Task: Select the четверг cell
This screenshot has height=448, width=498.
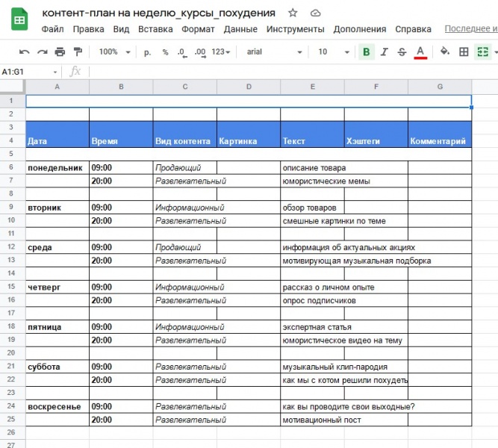Action: [x=57, y=287]
